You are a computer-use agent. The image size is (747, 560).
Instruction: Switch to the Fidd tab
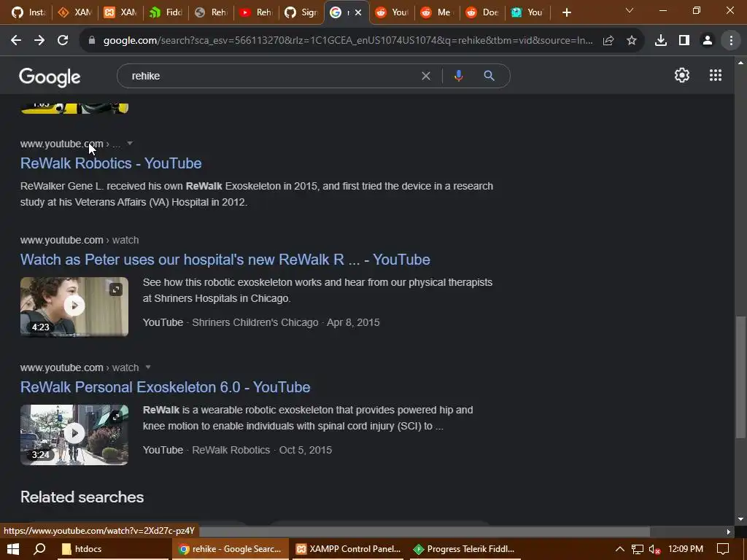[x=166, y=13]
